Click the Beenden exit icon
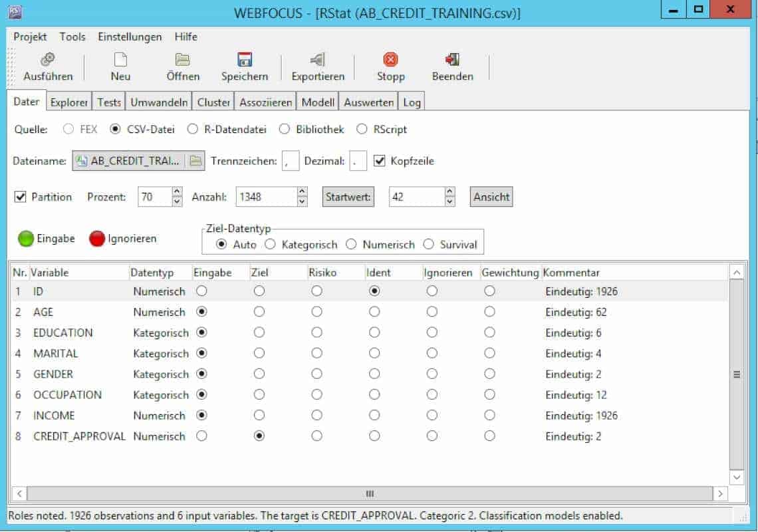 click(452, 59)
